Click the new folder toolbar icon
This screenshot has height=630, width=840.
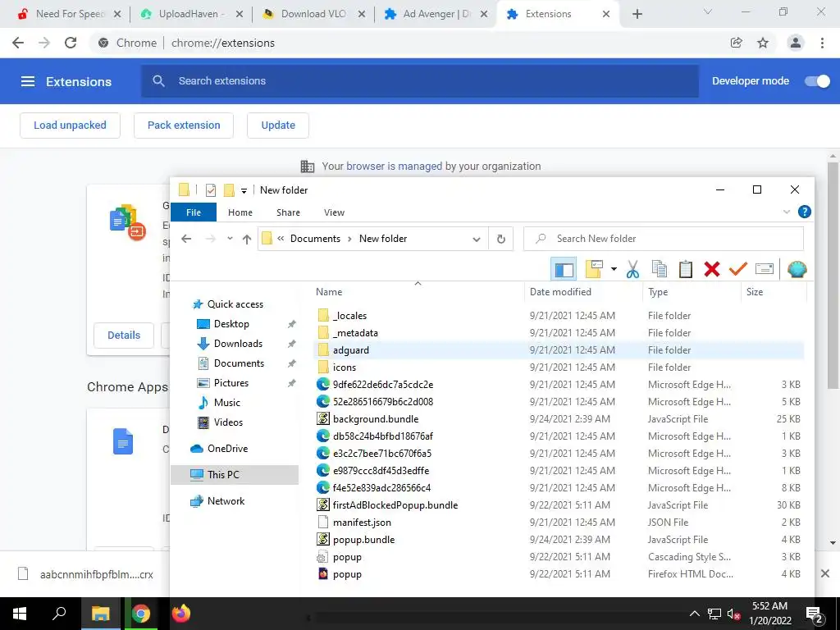coord(594,269)
